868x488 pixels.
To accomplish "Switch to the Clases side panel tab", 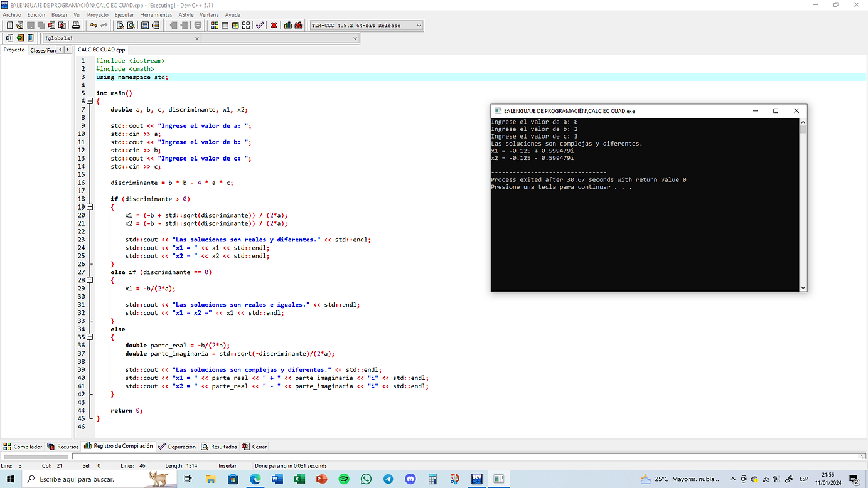I will [x=42, y=50].
